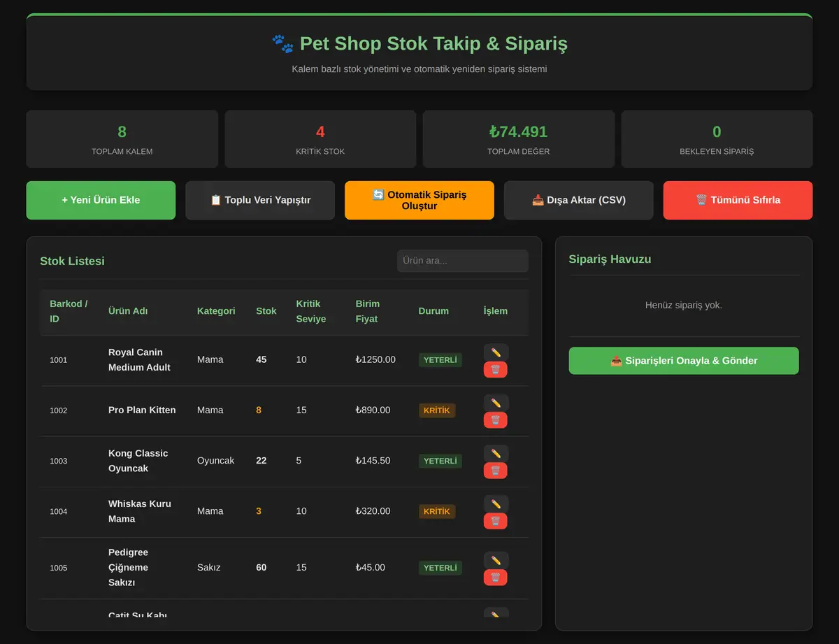Delete the Royal Canin Medium Adult row
Image resolution: width=839 pixels, height=644 pixels.
coord(496,370)
